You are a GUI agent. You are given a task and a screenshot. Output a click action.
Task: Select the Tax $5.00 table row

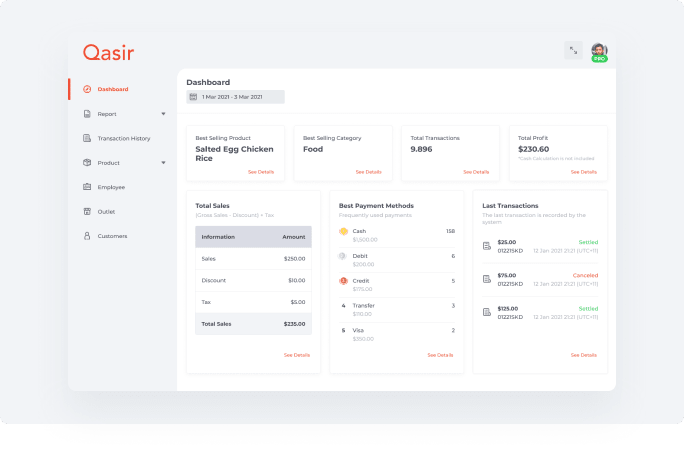(253, 302)
